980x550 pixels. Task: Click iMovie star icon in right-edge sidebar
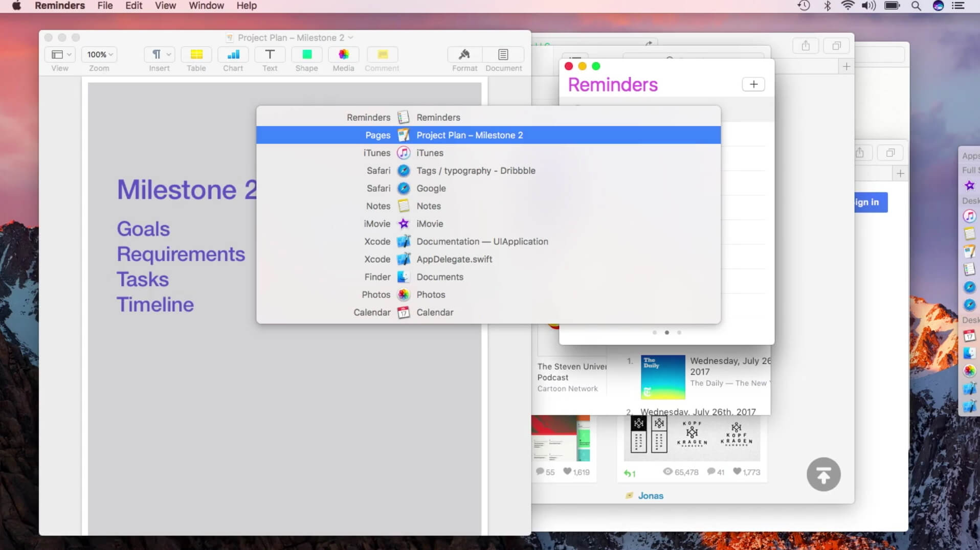pyautogui.click(x=969, y=186)
